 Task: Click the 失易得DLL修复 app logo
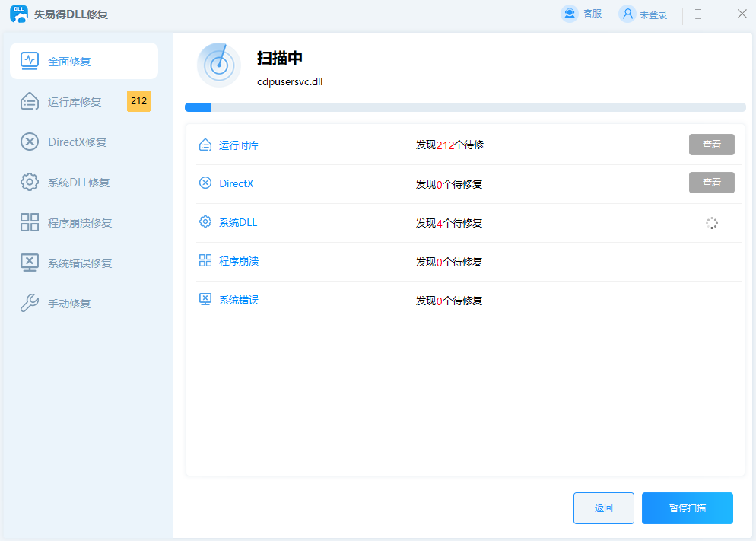coord(19,14)
